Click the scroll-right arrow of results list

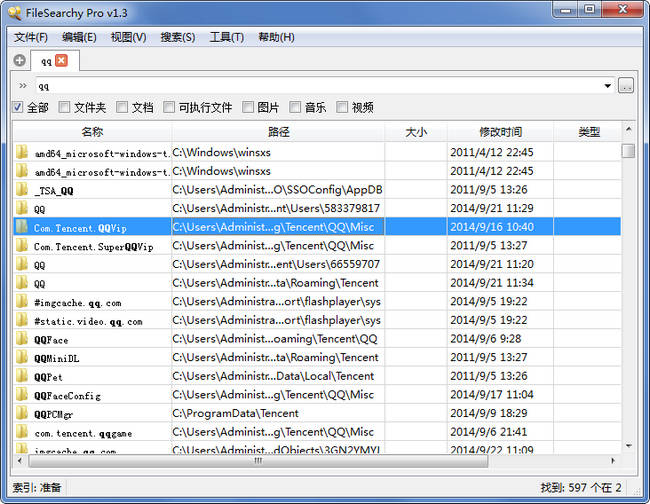click(613, 460)
